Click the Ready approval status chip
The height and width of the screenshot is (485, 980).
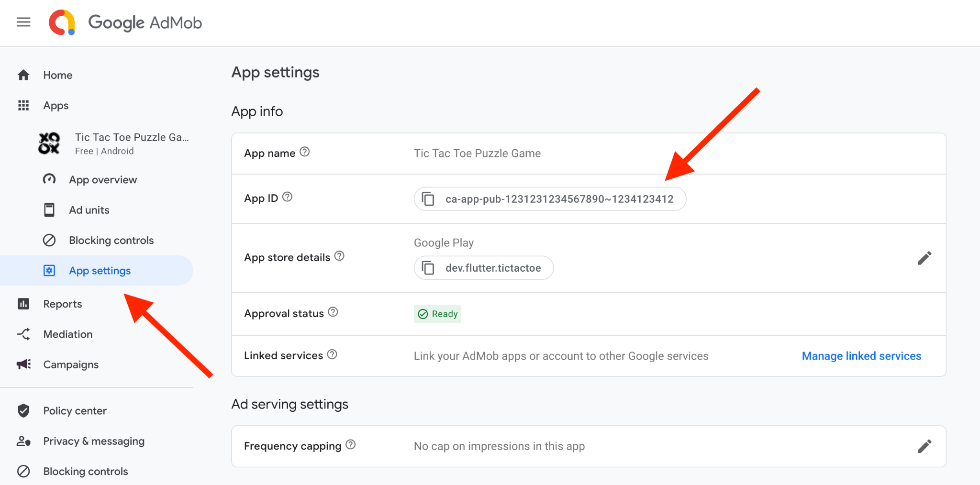pyautogui.click(x=437, y=314)
